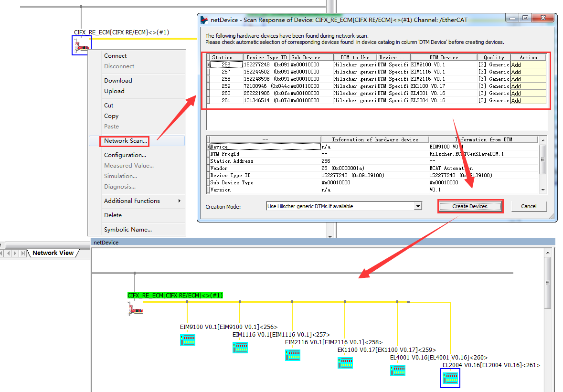Click the DTM to Use column header
The width and height of the screenshot is (563, 392).
click(355, 57)
